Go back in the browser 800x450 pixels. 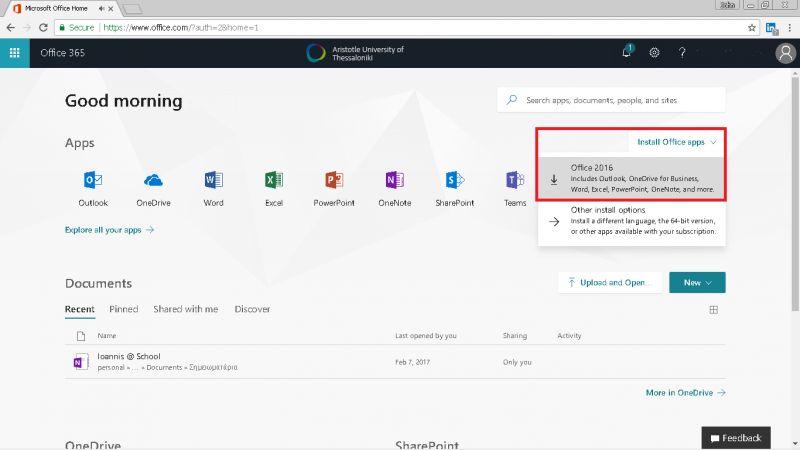(x=11, y=28)
